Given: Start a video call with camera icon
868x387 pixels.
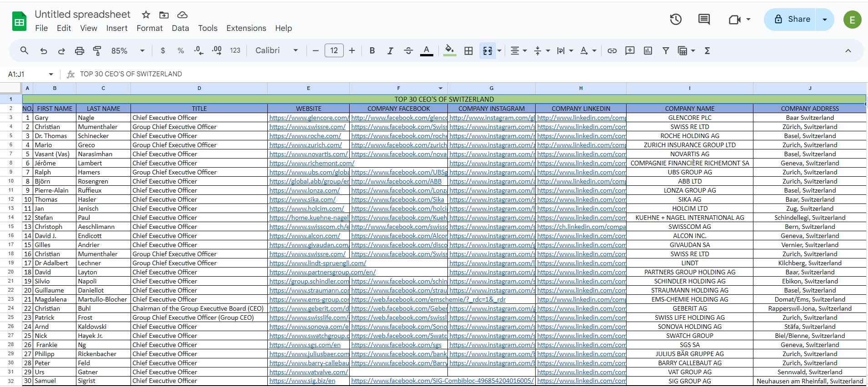Looking at the screenshot, I should pyautogui.click(x=734, y=20).
